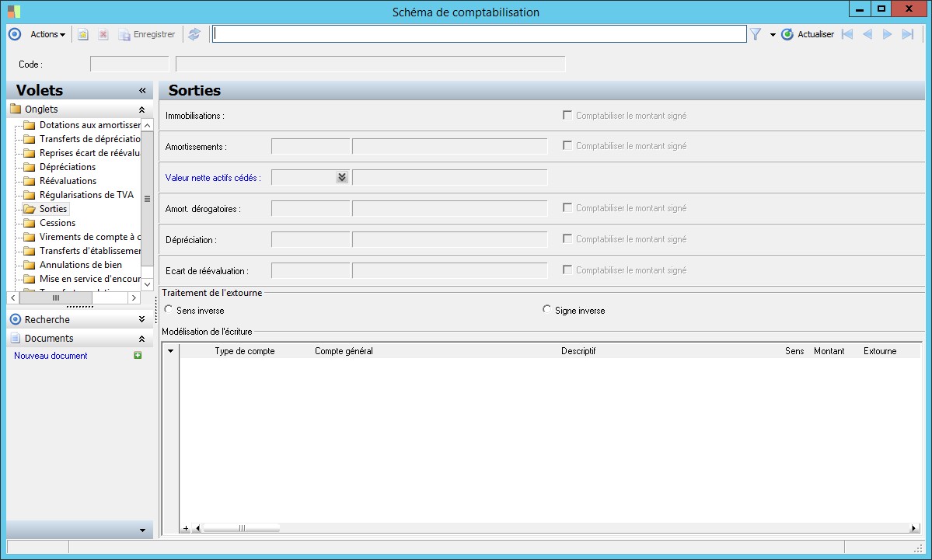This screenshot has width=932, height=560.
Task: Click the Onglets folder icon
Action: tap(16, 110)
